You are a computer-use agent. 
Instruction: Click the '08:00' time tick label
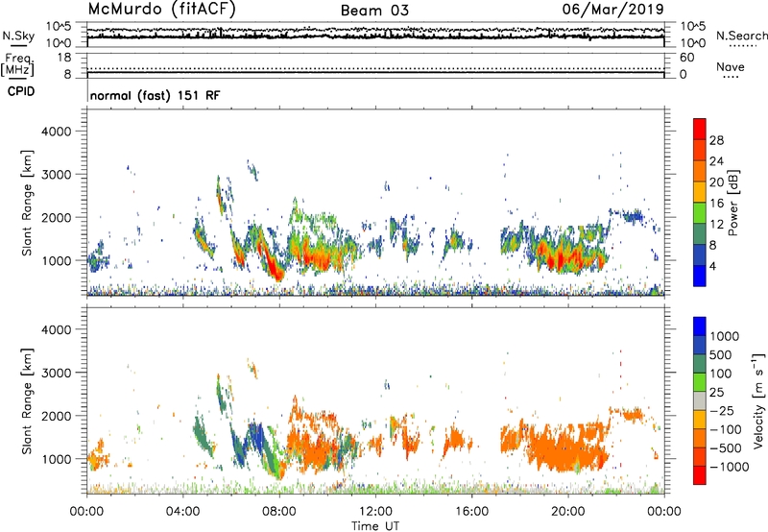[x=279, y=512]
